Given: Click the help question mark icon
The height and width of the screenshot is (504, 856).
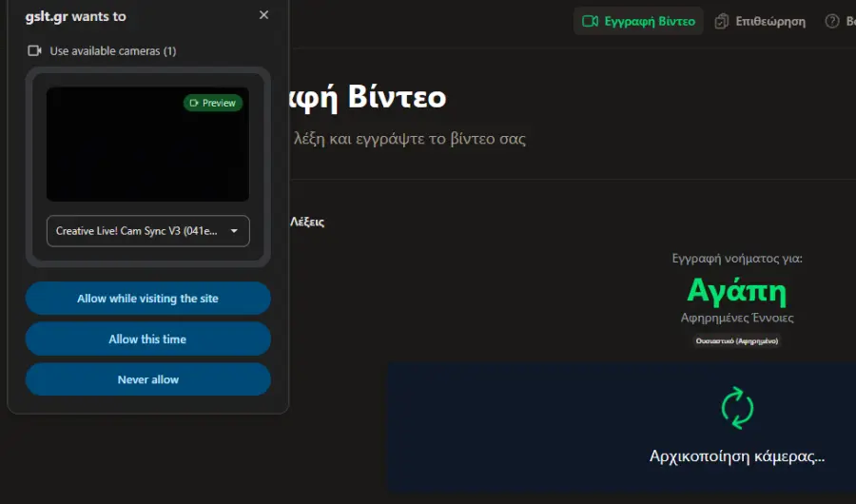Looking at the screenshot, I should click(832, 21).
